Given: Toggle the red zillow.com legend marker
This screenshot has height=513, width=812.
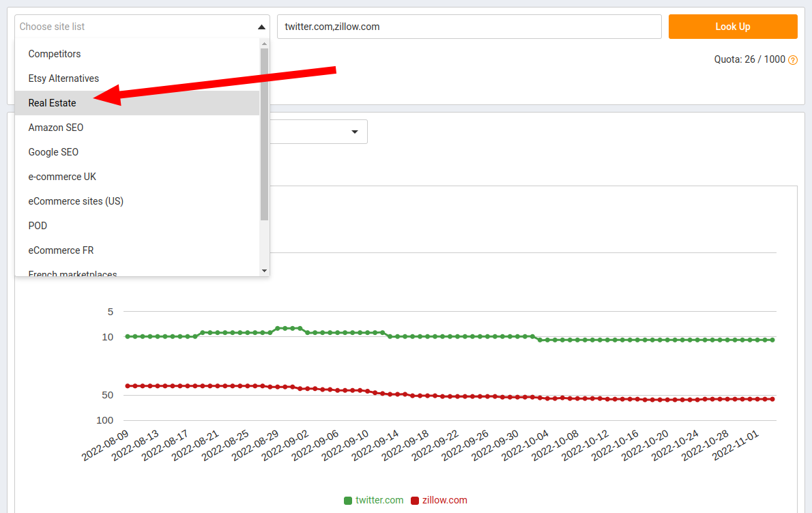Looking at the screenshot, I should point(415,500).
